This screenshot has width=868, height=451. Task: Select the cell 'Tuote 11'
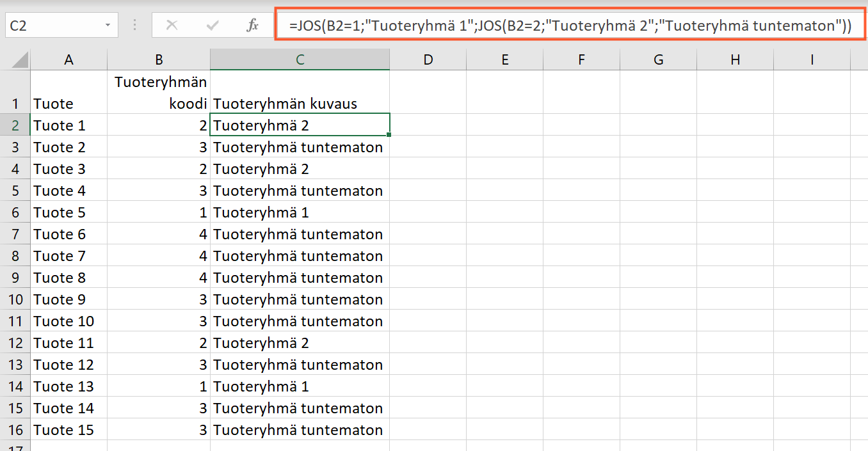pyautogui.click(x=69, y=343)
